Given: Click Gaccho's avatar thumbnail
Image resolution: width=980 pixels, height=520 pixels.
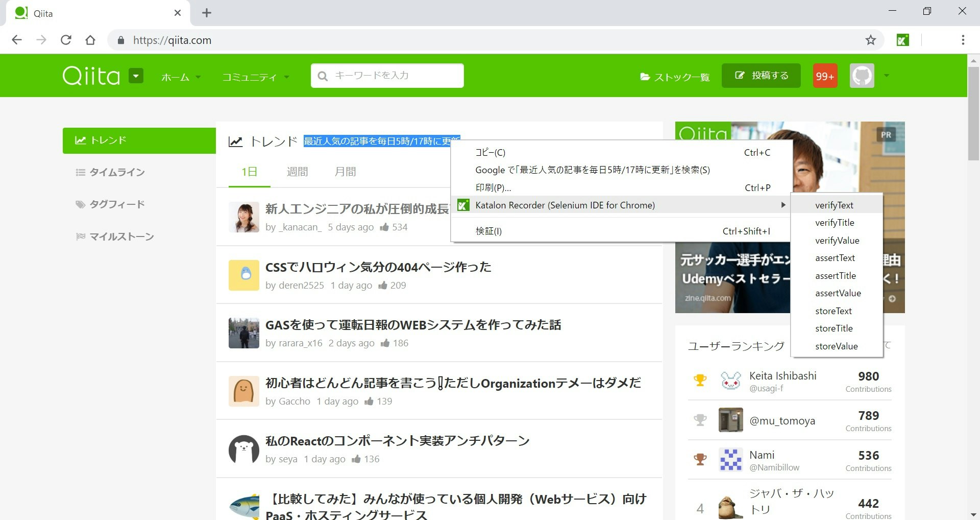Looking at the screenshot, I should tap(244, 391).
